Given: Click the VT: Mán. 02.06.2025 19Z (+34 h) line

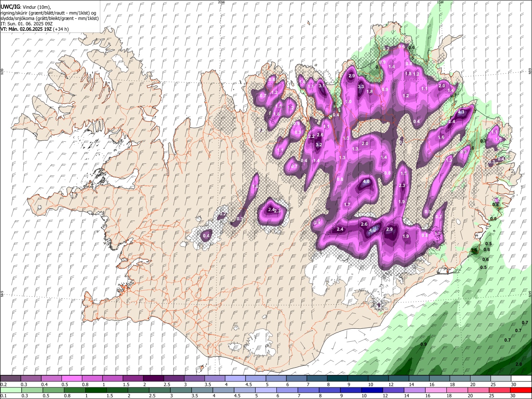Looking at the screenshot, I should (35, 29).
